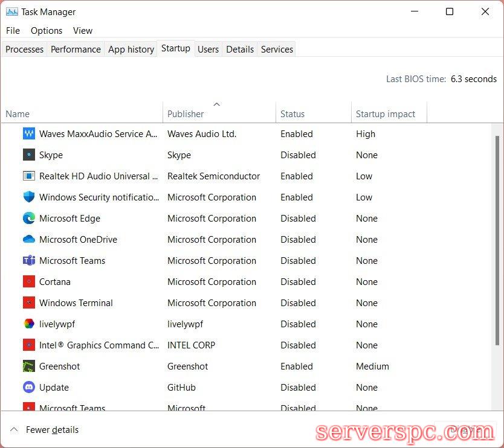The image size is (504, 448).
Task: Open the Options menu
Action: pos(47,31)
